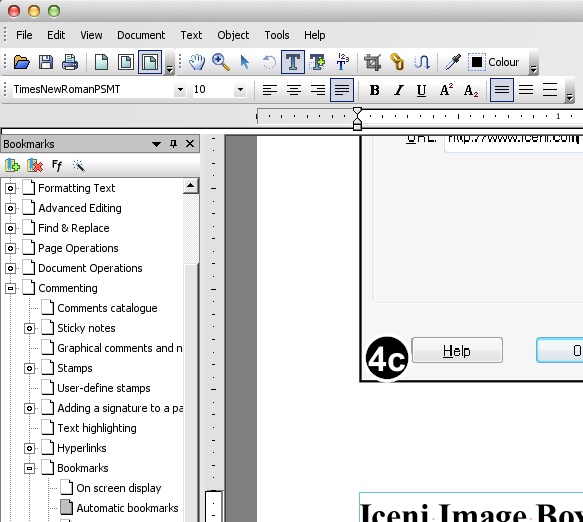Screen dimensions: 583x522
Task: Select the Add text T-plus tool
Action: click(317, 62)
